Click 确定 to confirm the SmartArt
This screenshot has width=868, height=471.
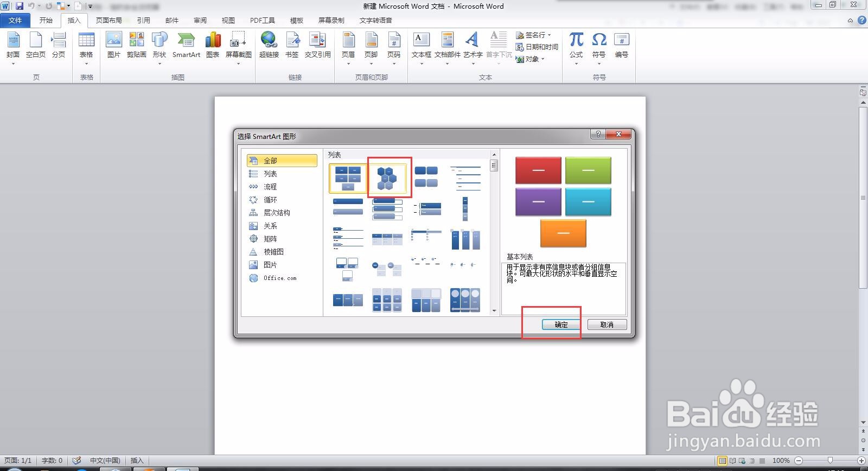561,324
